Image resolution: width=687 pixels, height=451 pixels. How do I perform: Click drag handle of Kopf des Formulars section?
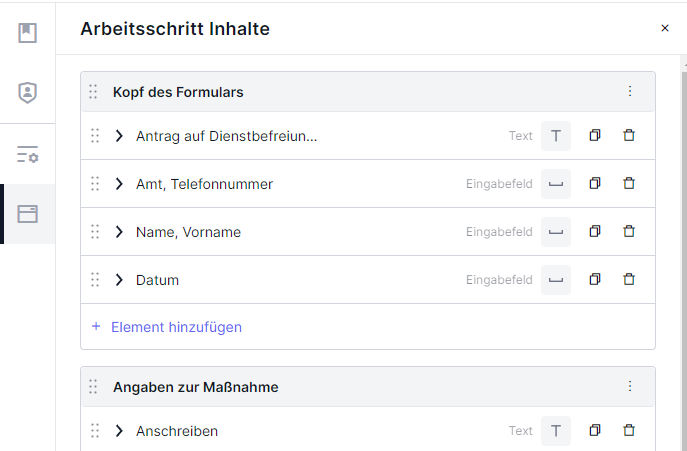click(93, 92)
